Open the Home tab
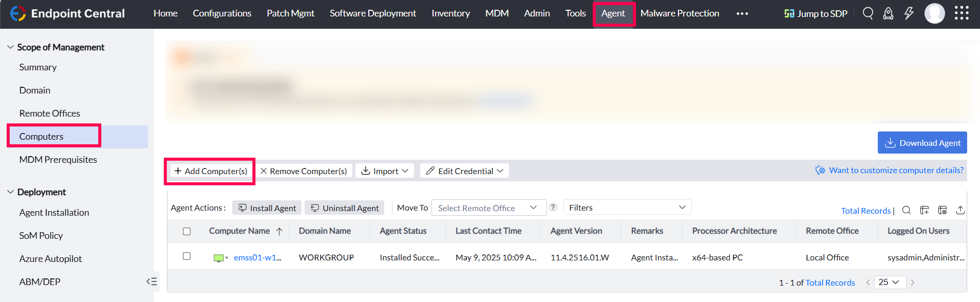This screenshot has width=980, height=302. 165,13
